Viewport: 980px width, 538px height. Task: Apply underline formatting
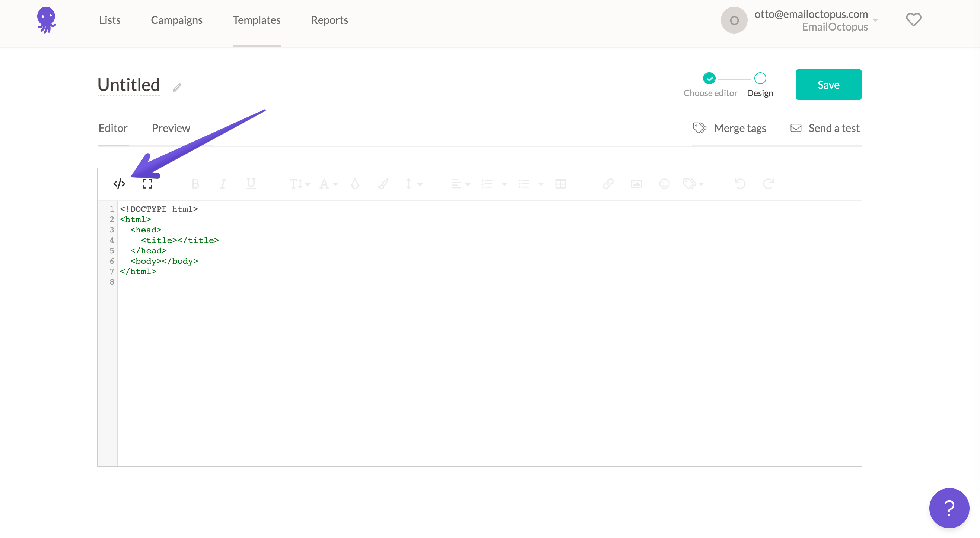pyautogui.click(x=251, y=184)
